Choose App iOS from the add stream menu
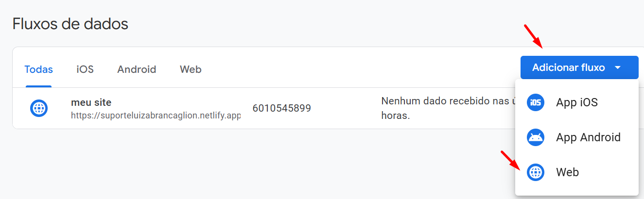 click(577, 102)
